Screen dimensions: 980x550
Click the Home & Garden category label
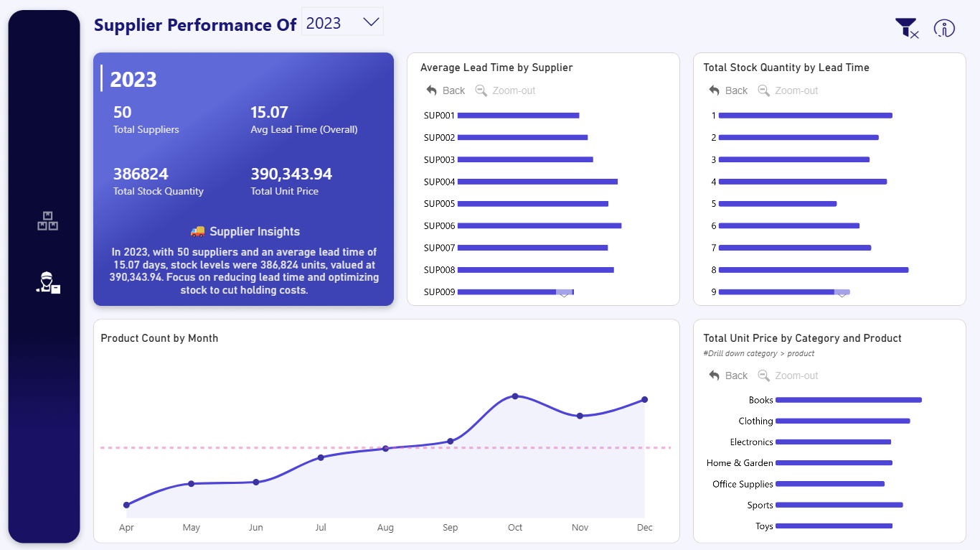pyautogui.click(x=740, y=463)
